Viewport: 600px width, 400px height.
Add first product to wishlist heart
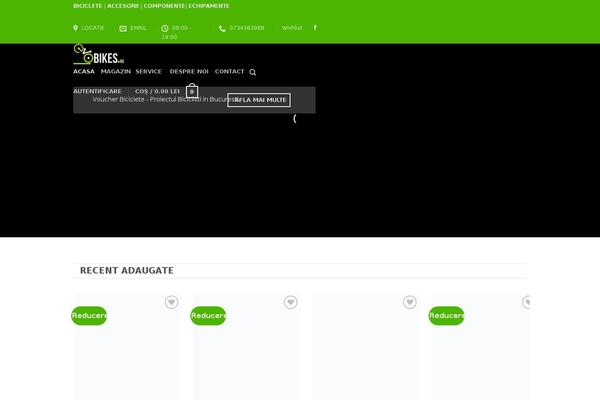coord(171,302)
